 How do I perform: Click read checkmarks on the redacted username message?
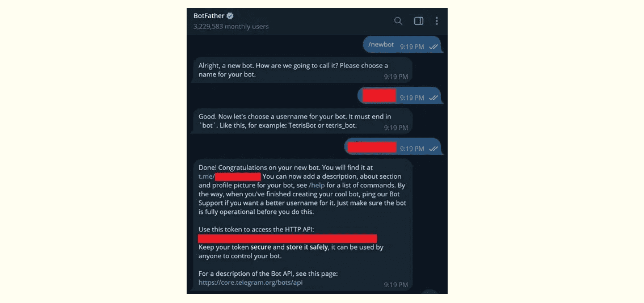tap(433, 149)
